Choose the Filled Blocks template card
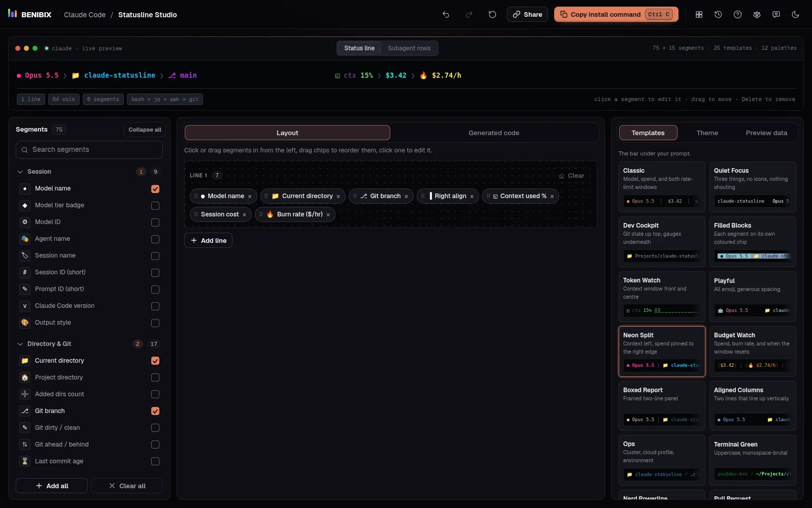This screenshot has height=508, width=812. point(753,241)
